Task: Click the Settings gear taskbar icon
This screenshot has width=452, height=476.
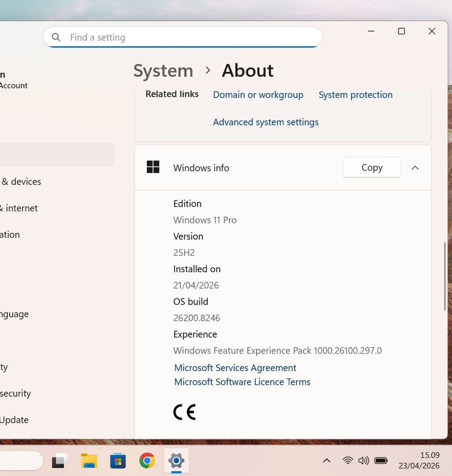Action: [x=176, y=460]
